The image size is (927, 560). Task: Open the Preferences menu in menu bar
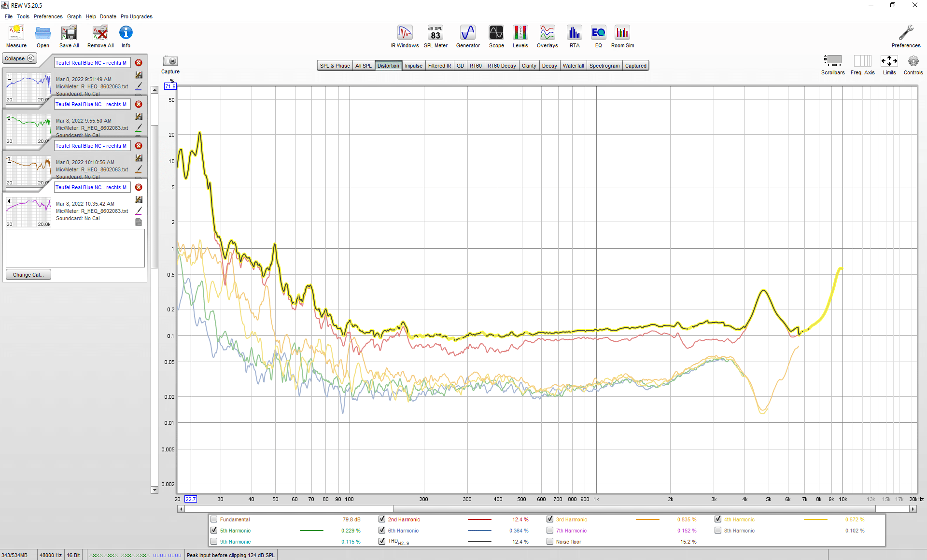point(48,16)
